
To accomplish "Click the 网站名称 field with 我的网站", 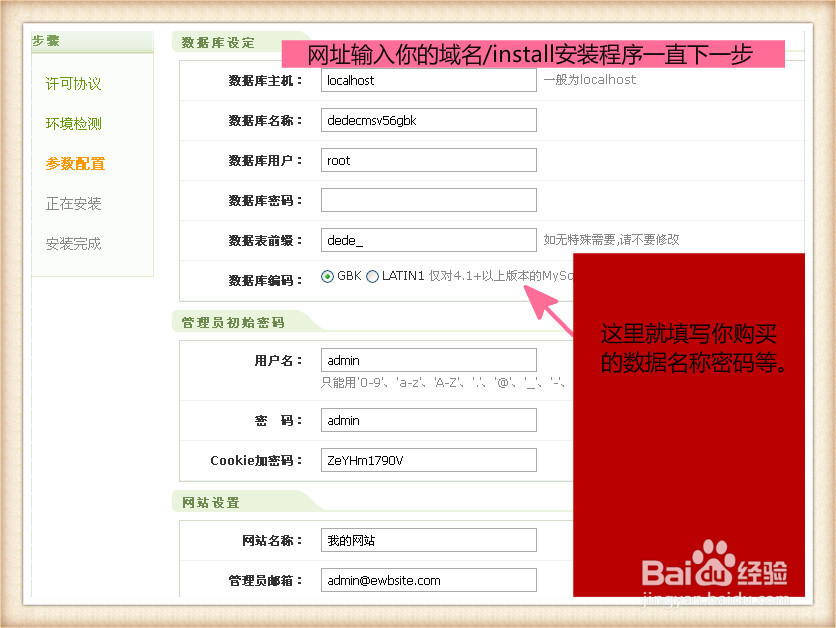I will coord(429,541).
